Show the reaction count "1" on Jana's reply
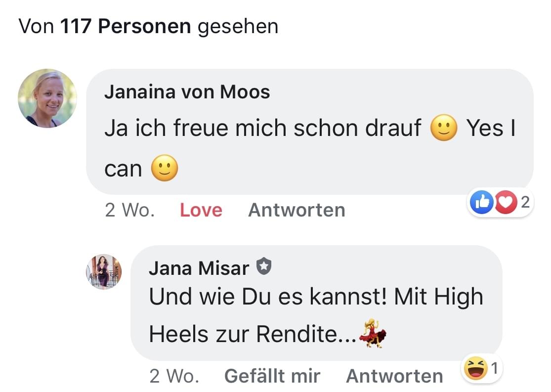This screenshot has width=551, height=392. coord(495,368)
